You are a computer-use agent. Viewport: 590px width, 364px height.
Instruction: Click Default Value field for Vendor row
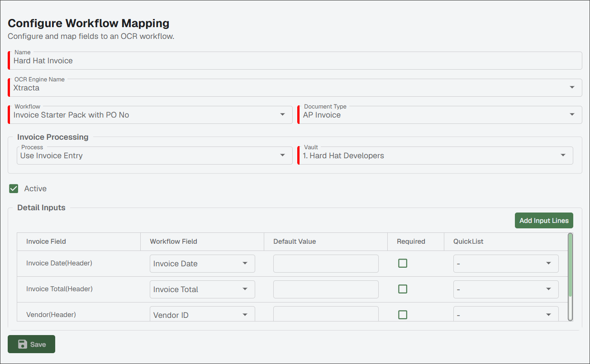(x=326, y=314)
